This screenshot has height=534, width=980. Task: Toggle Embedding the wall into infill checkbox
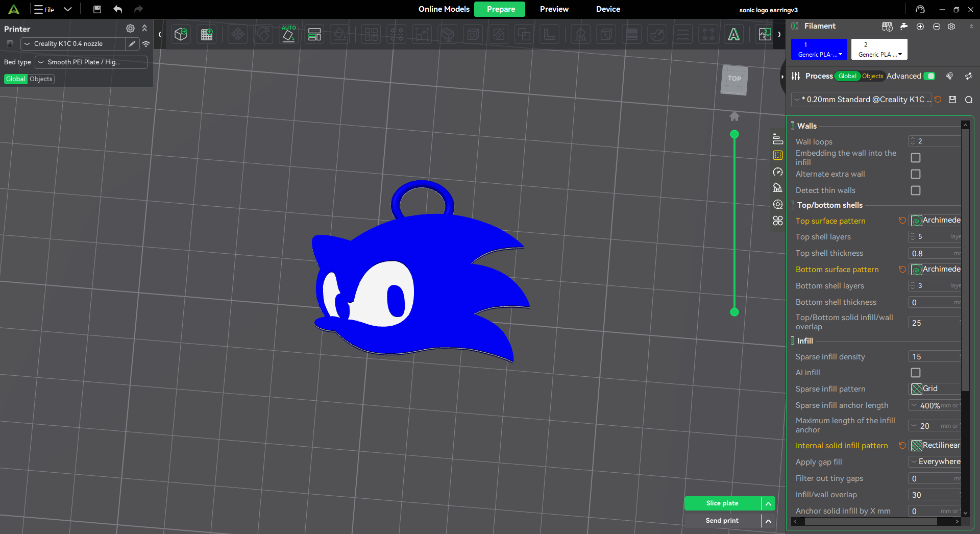coord(916,158)
